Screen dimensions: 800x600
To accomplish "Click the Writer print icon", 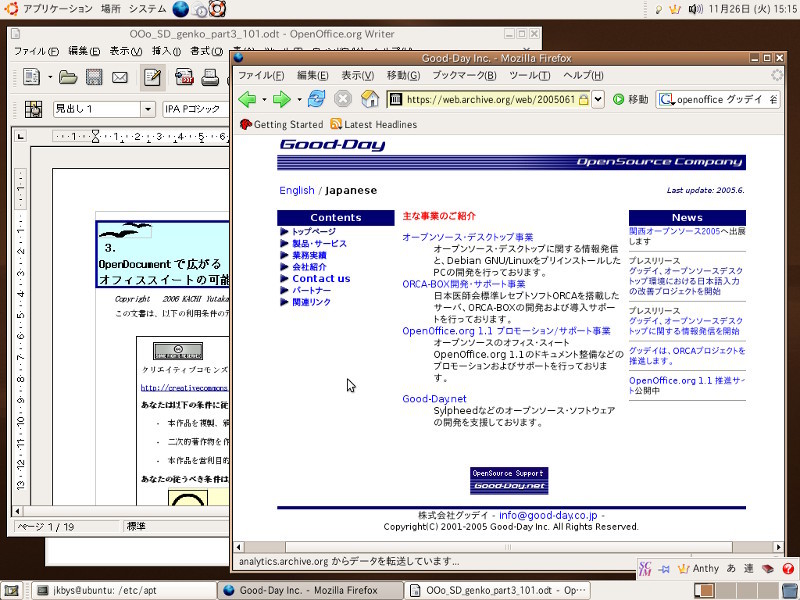I will [210, 77].
